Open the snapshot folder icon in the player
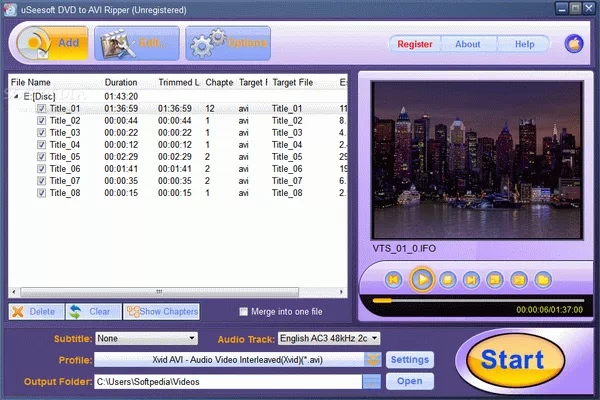 point(543,279)
